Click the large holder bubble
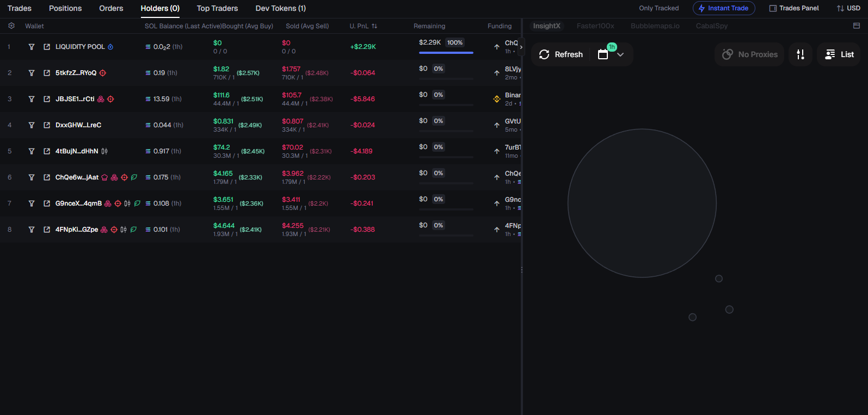The height and width of the screenshot is (415, 868). point(642,203)
